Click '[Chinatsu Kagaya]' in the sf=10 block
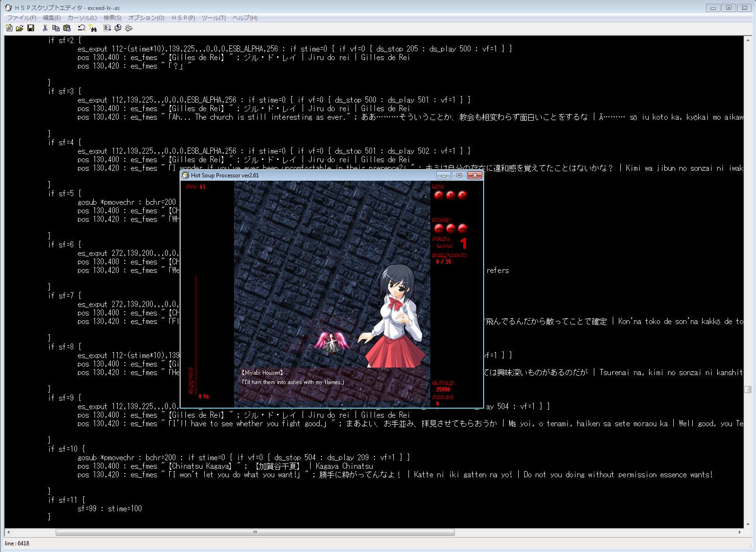The image size is (756, 552). point(200,466)
